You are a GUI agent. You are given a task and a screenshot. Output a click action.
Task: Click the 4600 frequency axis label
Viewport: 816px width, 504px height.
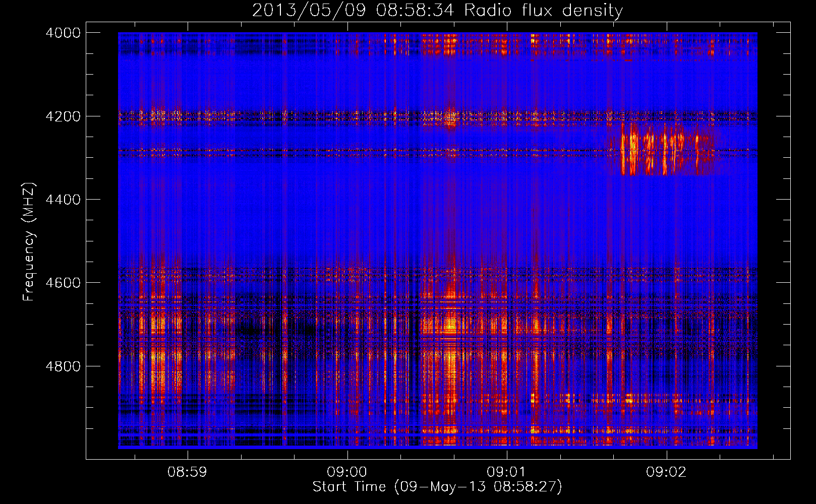tap(63, 283)
